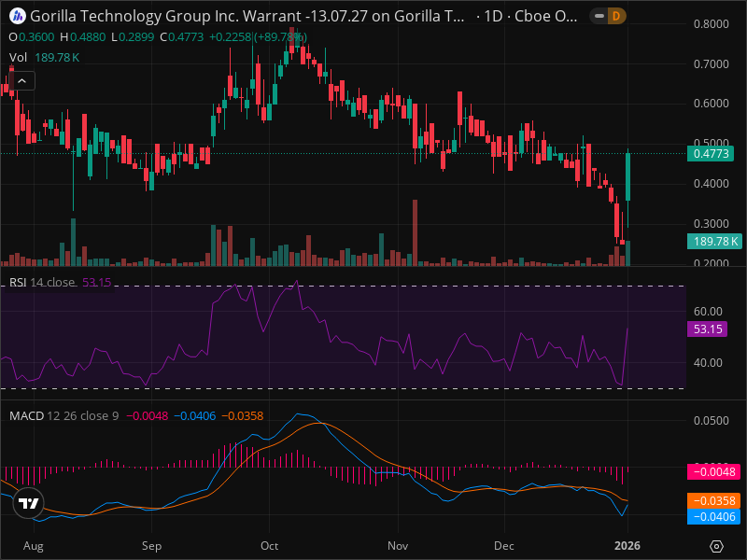Image resolution: width=747 pixels, height=560 pixels.
Task: Click the Vol 189.78 K indicator label
Action: click(x=44, y=58)
